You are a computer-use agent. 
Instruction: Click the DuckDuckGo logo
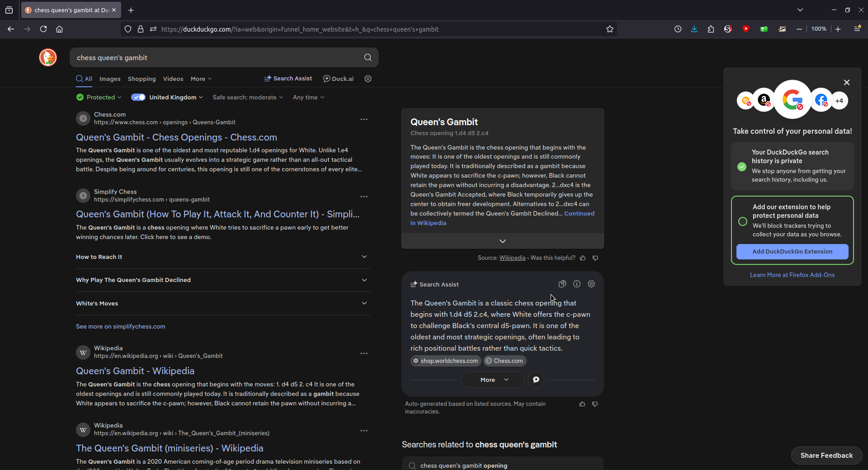click(x=48, y=57)
